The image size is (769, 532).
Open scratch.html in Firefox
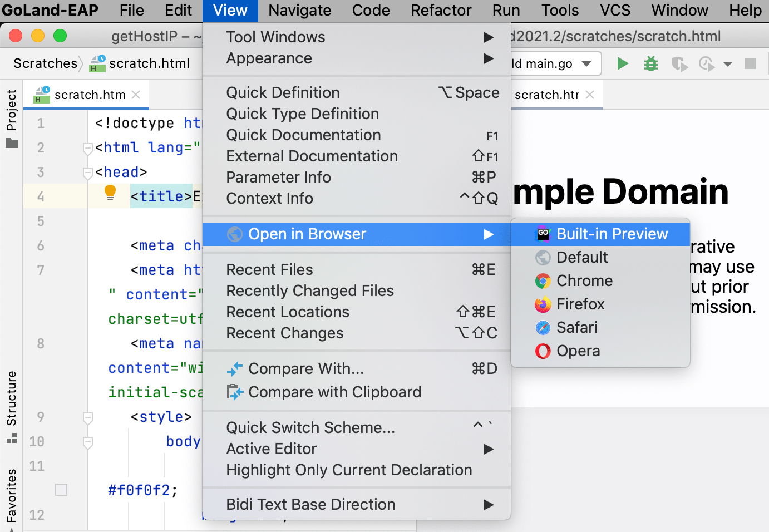[580, 304]
